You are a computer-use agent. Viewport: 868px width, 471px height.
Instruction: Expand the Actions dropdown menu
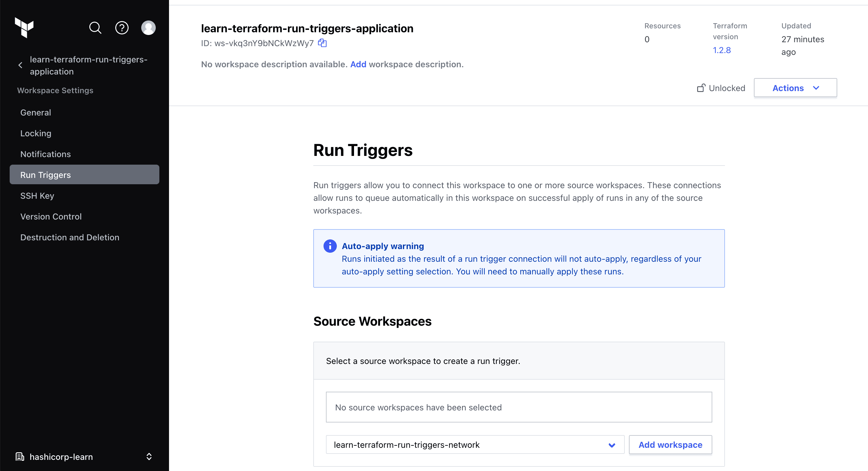[x=796, y=88]
